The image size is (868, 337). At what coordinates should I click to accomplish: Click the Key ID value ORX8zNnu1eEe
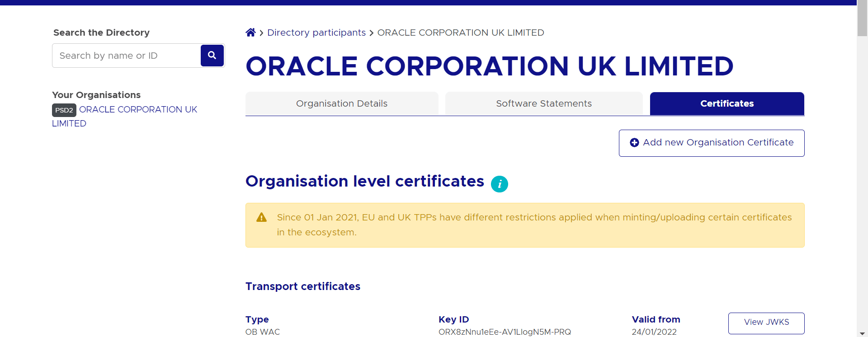505,332
